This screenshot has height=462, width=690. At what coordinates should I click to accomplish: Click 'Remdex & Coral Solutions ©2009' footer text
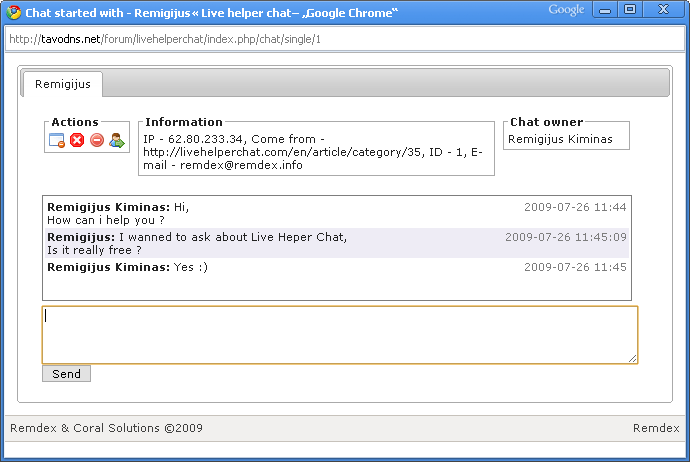pyautogui.click(x=106, y=428)
